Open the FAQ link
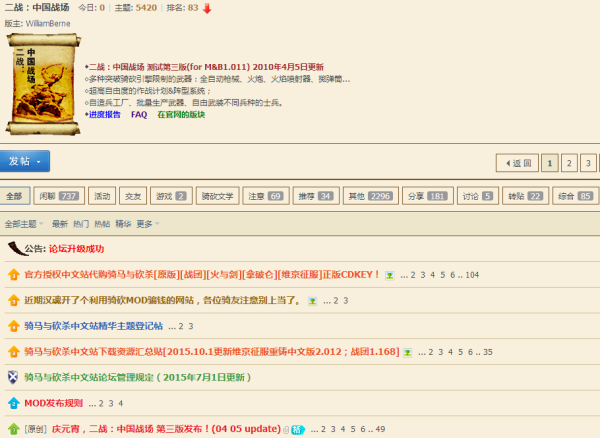 coord(138,114)
